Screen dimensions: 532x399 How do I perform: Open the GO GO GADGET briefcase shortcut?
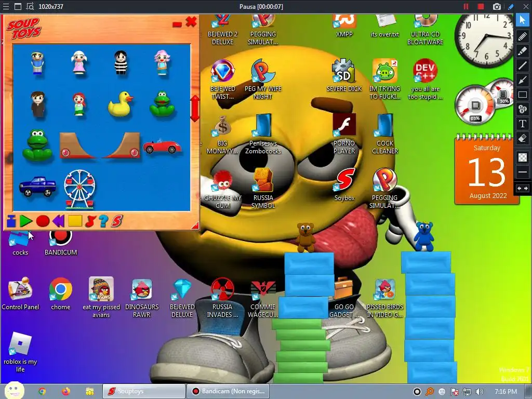[x=344, y=298]
